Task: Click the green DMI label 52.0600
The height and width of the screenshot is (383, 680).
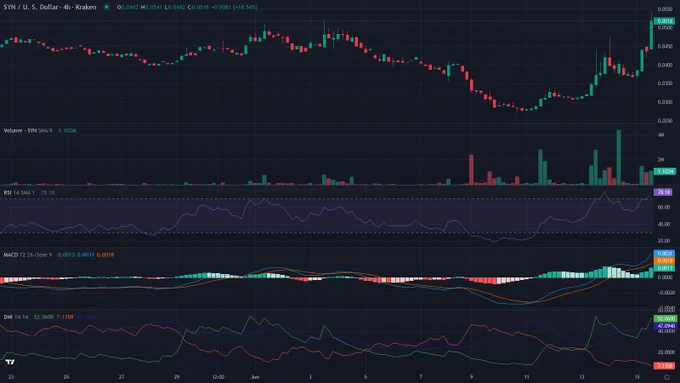Action: tap(665, 318)
